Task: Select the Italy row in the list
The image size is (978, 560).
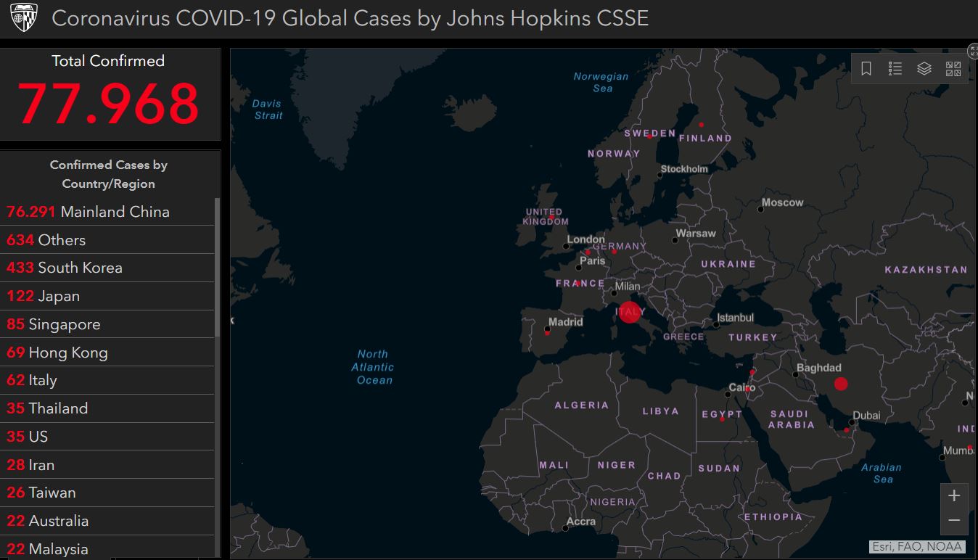Action: point(107,380)
